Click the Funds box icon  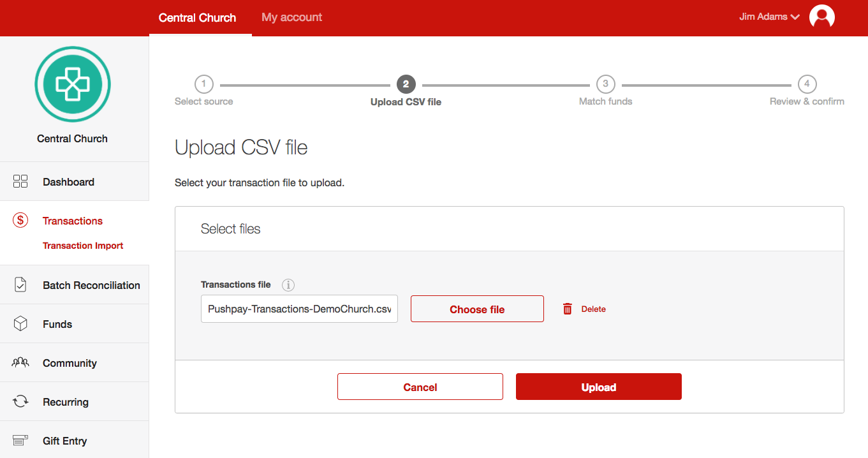[x=20, y=324]
